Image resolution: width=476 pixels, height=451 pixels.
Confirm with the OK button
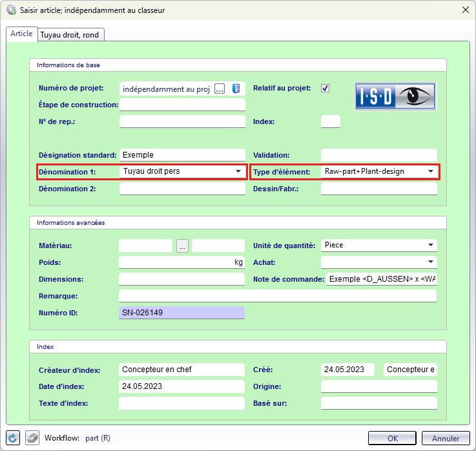point(392,438)
